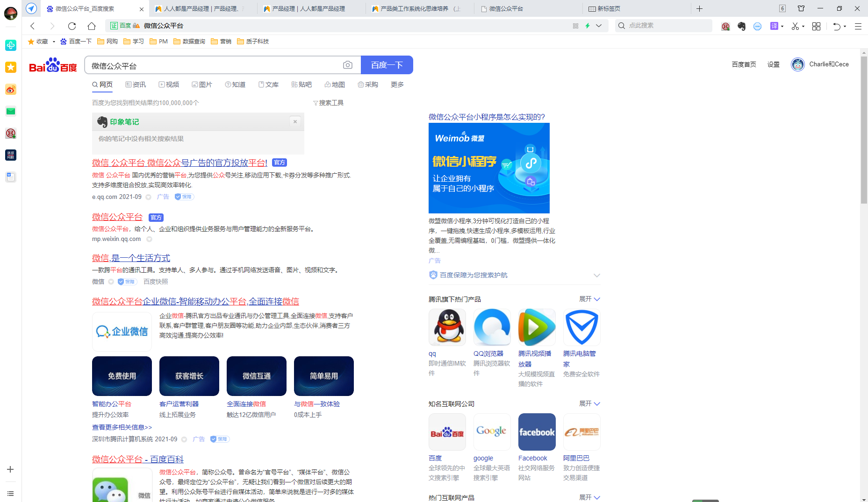Expand the address bar history chevron

[x=598, y=26]
